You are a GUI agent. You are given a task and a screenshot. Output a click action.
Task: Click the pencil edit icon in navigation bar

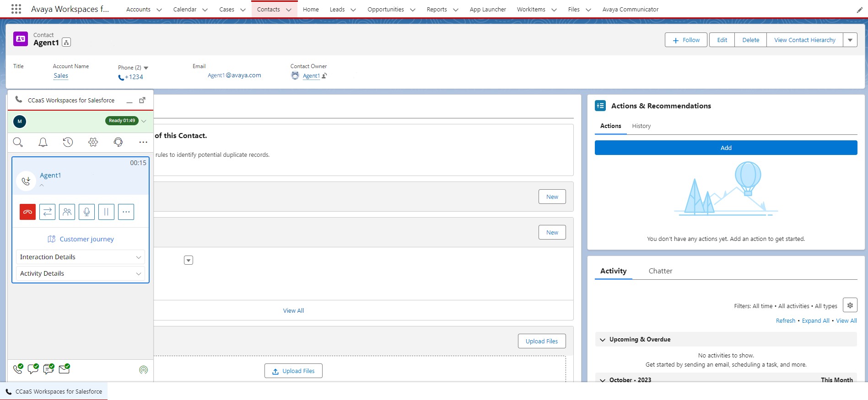(859, 10)
